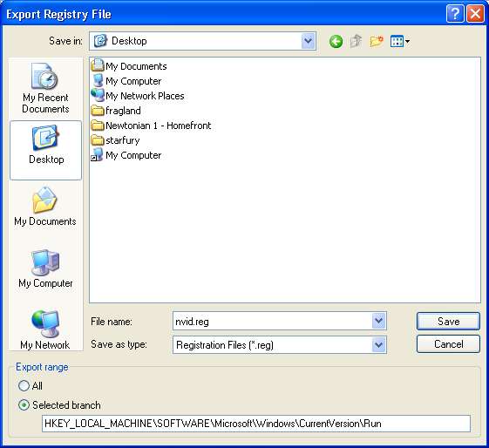Screen dimensions: 489x448
Task: Select Desktop in the places bar
Action: [x=46, y=150]
